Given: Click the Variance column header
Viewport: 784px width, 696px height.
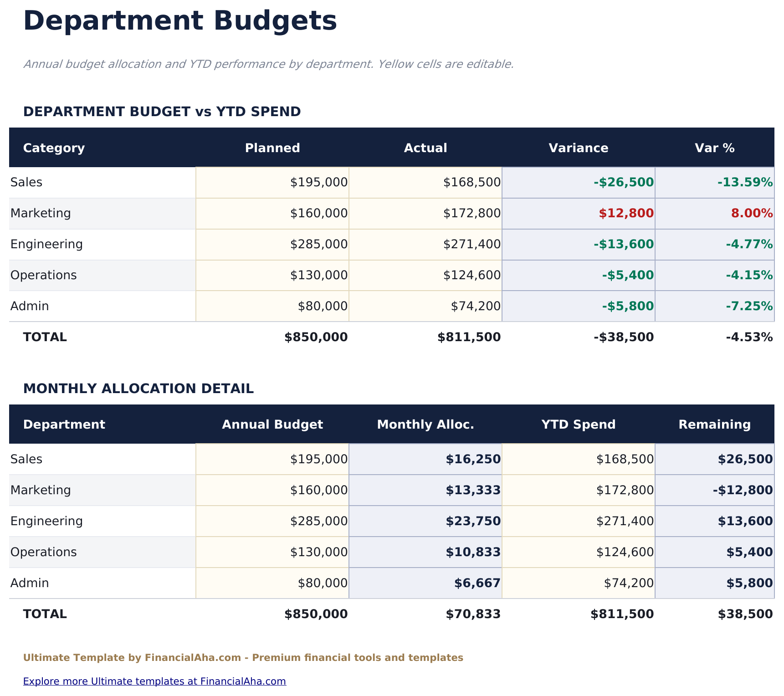Looking at the screenshot, I should [x=579, y=148].
